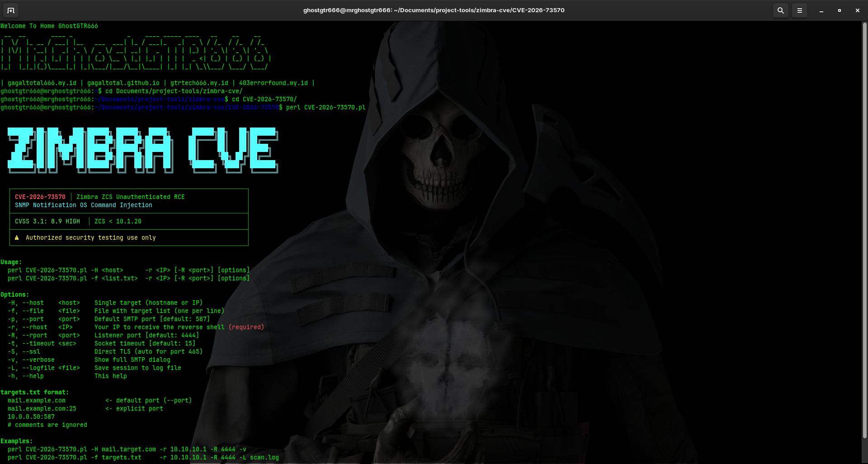Click 'Direct TLS (auto for port 465)' text
Screen dimensions: 868x464
pos(149,351)
